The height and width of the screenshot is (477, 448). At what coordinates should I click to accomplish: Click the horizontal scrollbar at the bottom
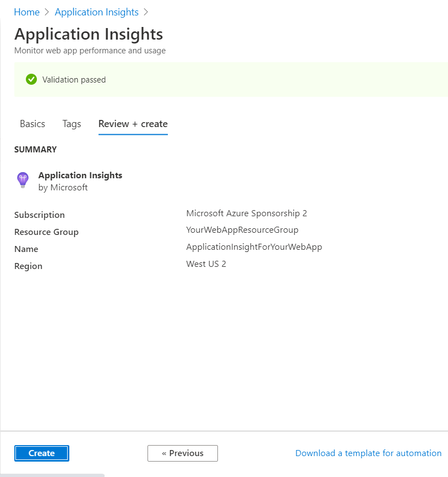[x=52, y=475]
